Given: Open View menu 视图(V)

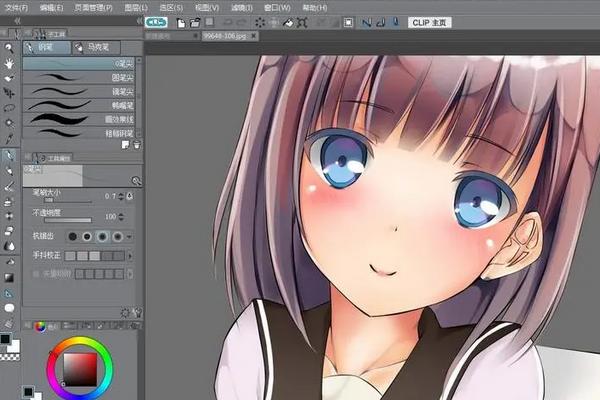Looking at the screenshot, I should tap(207, 7).
